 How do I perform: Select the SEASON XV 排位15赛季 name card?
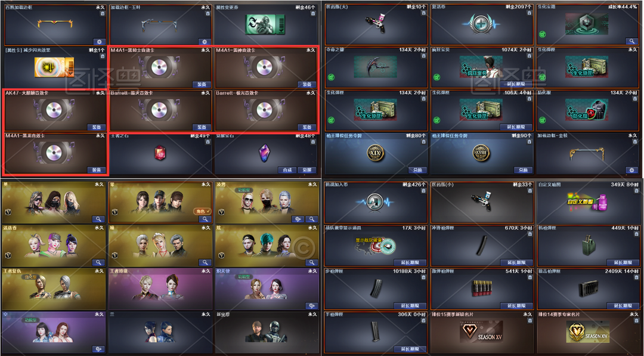[482, 332]
